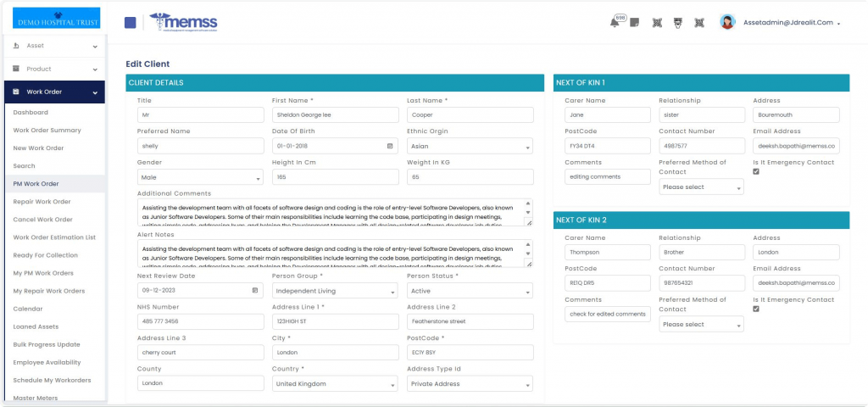This screenshot has height=407, width=868.
Task: Click the Last Name field with Cooper
Action: [x=470, y=115]
